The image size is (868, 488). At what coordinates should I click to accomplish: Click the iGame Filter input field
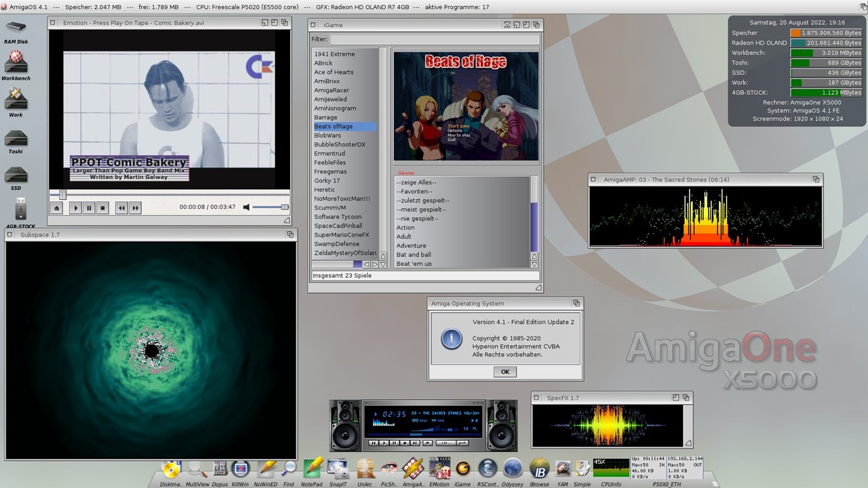point(434,39)
